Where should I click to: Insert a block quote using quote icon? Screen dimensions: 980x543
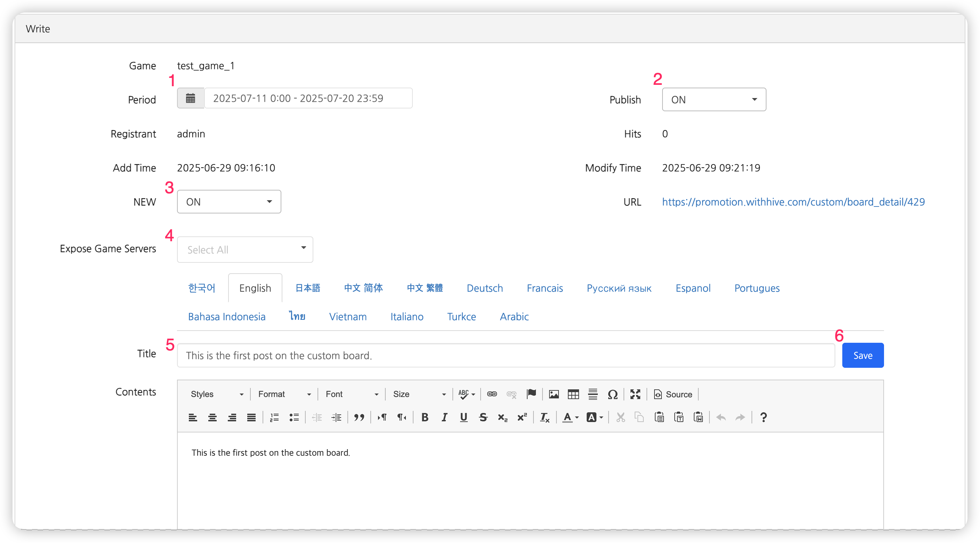coord(359,418)
